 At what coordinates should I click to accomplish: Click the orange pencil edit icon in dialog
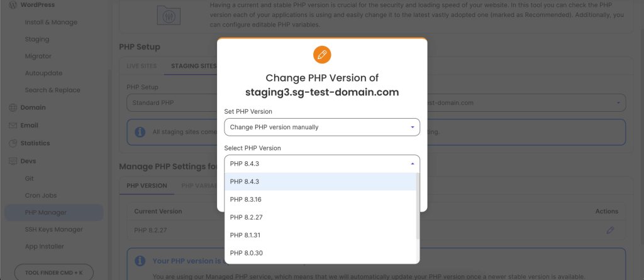322,55
